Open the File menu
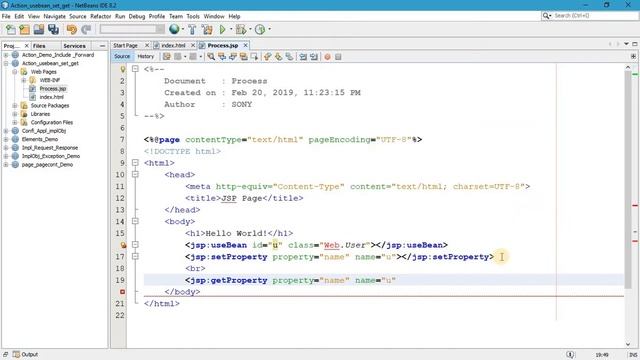Screen dimensions: 640x360 point(6,16)
